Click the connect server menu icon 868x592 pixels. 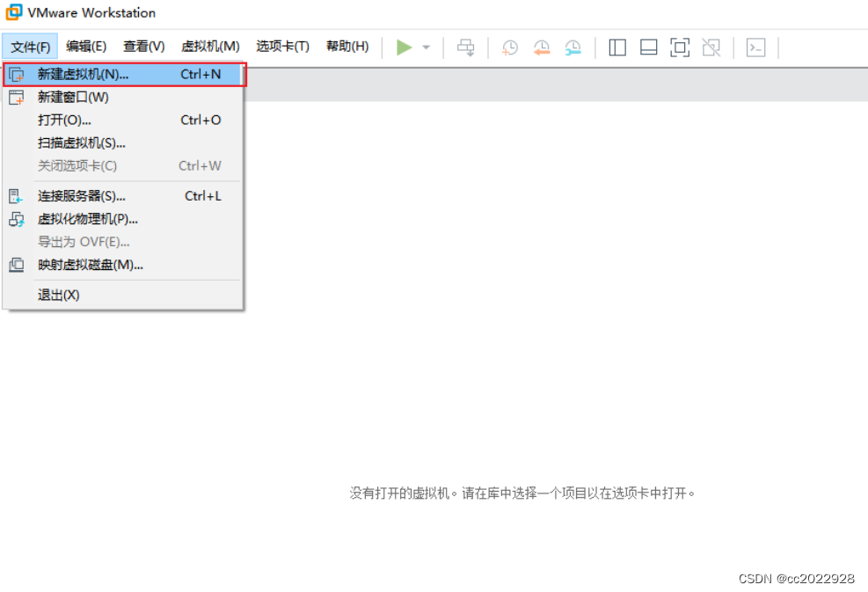[16, 196]
